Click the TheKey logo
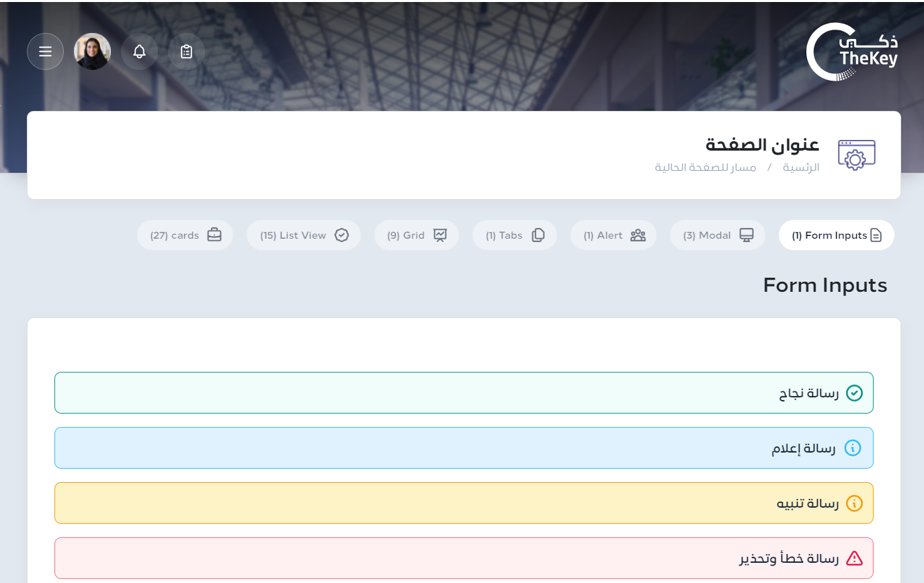The height and width of the screenshot is (583, 924). 852,52
